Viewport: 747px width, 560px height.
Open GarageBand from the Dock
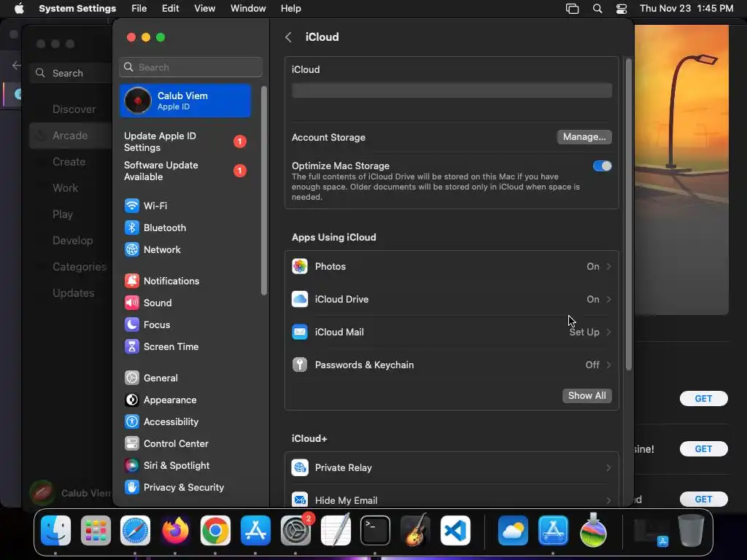pyautogui.click(x=415, y=531)
